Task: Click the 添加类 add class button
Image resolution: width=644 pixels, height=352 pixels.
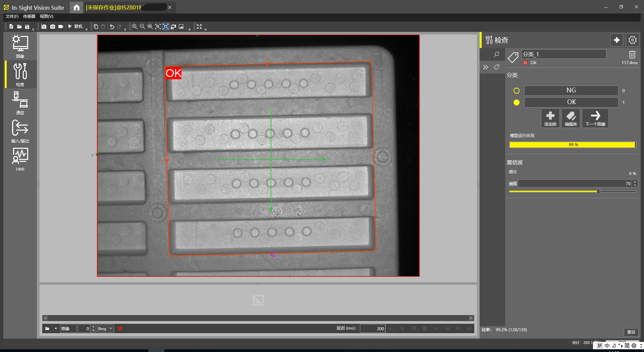Action: 550,118
